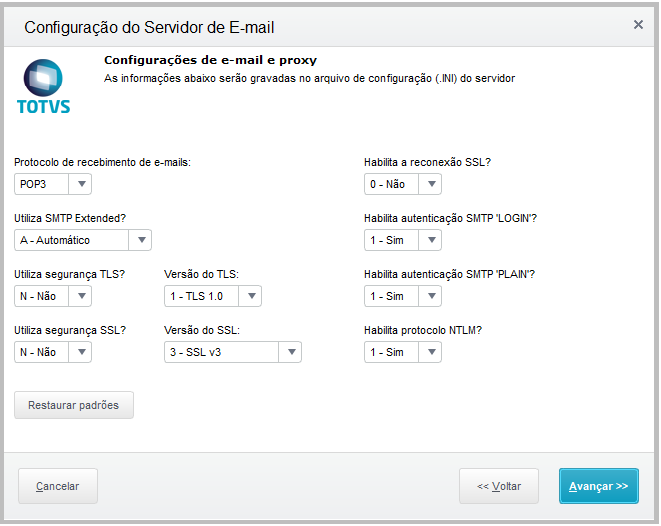The image size is (661, 526).
Task: Open the Utiliza segurança TLS dropdown
Action: 54,296
